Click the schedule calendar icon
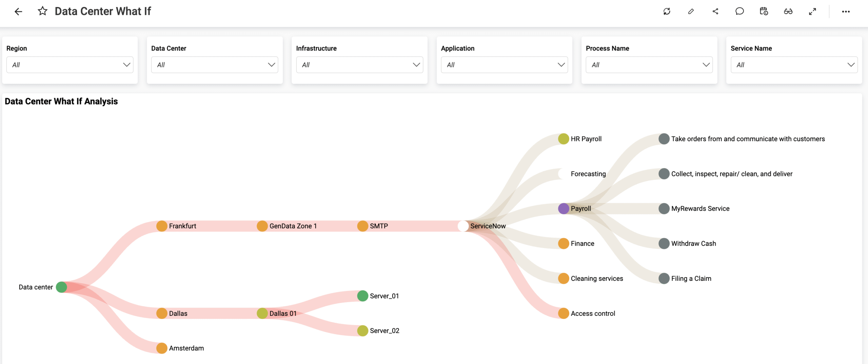 pyautogui.click(x=764, y=12)
